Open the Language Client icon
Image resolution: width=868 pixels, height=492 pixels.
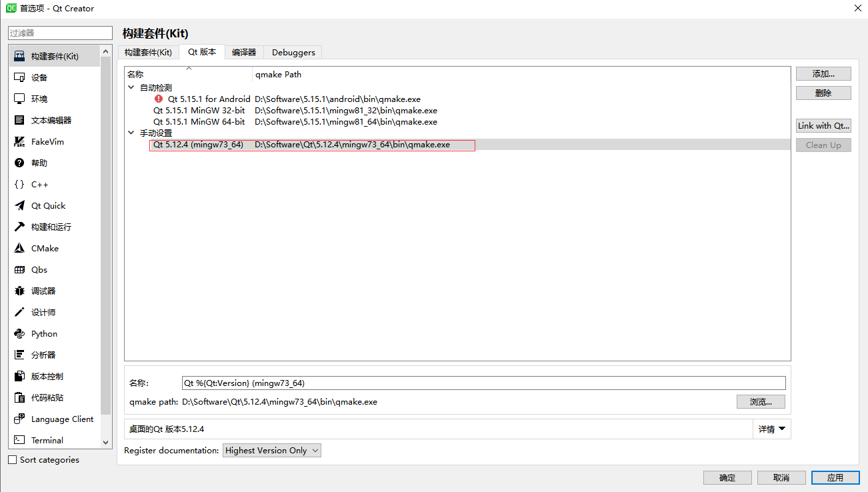tap(19, 419)
